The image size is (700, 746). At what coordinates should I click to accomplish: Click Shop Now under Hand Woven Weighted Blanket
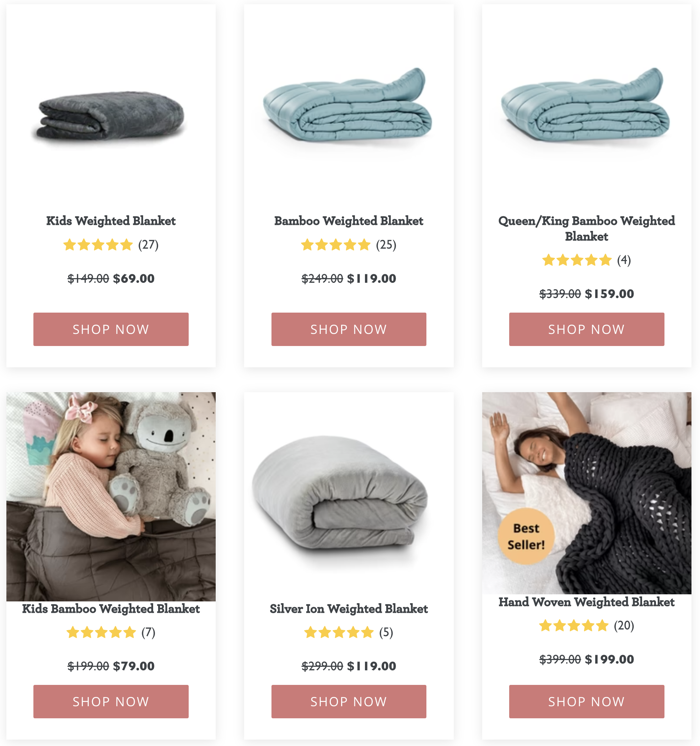[x=586, y=701]
